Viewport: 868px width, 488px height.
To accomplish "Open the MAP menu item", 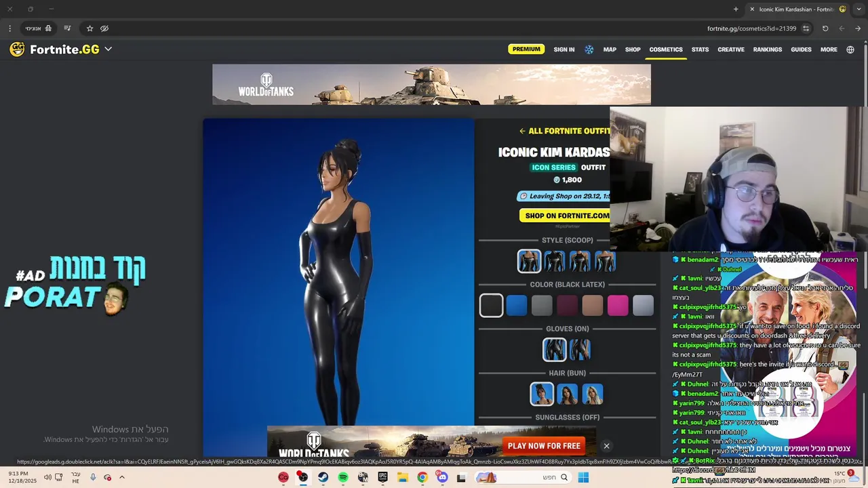I will click(x=610, y=49).
